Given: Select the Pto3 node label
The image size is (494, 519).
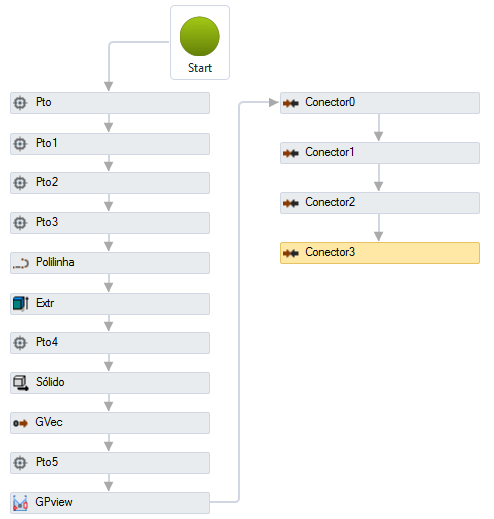Looking at the screenshot, I should [47, 222].
